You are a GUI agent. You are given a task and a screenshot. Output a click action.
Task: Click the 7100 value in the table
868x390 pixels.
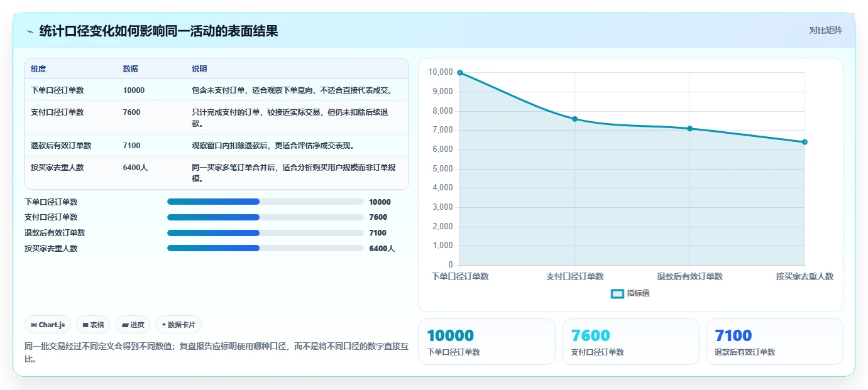tap(132, 146)
